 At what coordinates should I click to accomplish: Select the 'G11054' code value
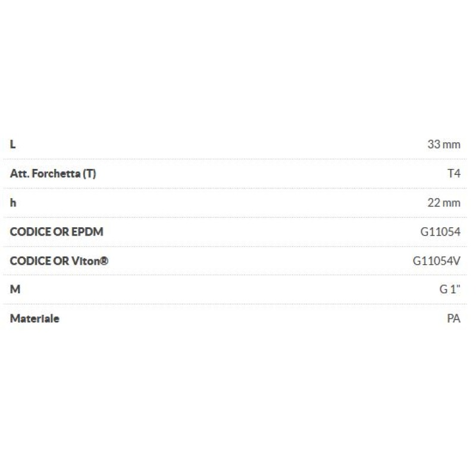440,232
